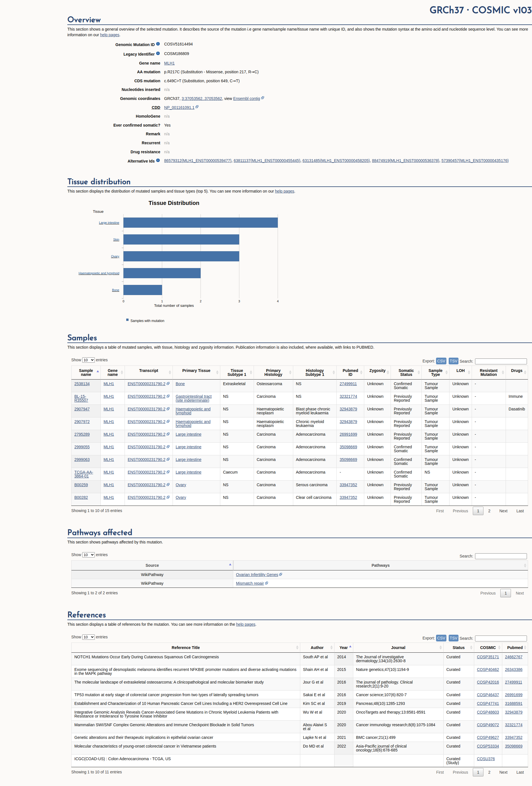Image resolution: width=532 pixels, height=786 pixels.
Task: Open genomic coordinates 3:37053562..37053562 link
Action: (202, 99)
